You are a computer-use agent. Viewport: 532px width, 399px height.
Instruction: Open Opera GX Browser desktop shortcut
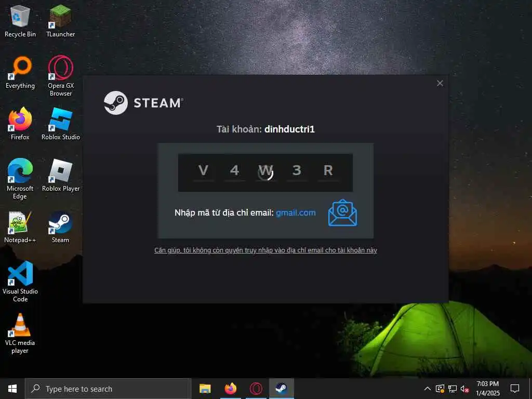61,76
